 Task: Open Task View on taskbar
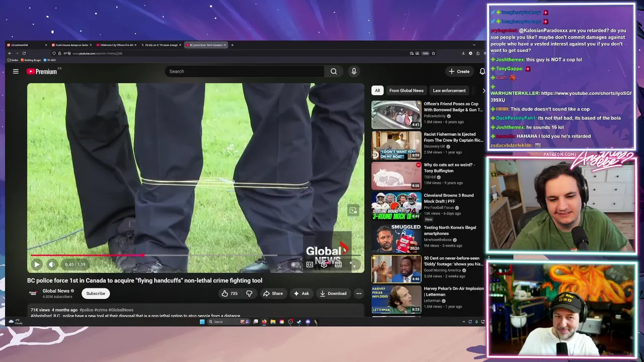pyautogui.click(x=256, y=322)
